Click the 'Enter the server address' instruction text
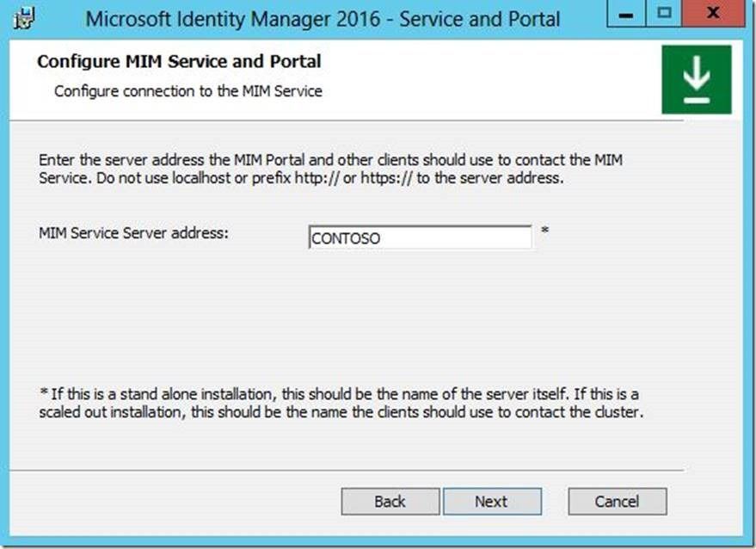Viewport: 756px width, 549px height. point(331,169)
